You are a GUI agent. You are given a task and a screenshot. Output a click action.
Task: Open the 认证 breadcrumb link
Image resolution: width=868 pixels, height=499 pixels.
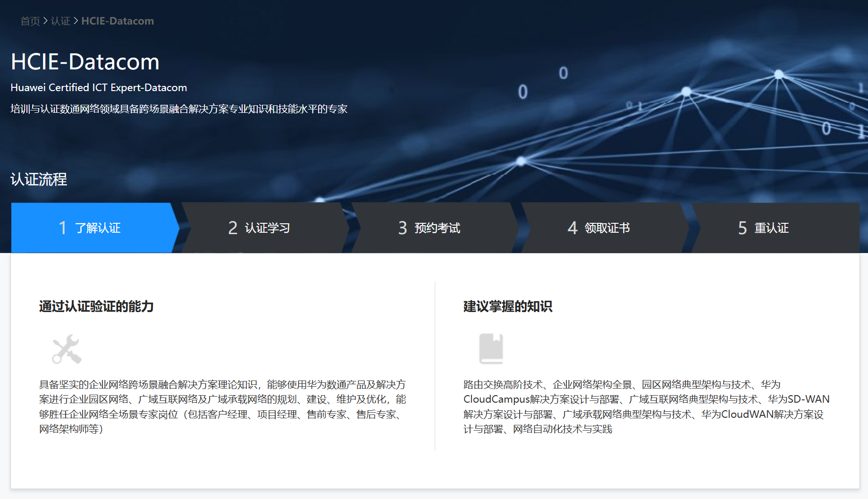pyautogui.click(x=61, y=21)
